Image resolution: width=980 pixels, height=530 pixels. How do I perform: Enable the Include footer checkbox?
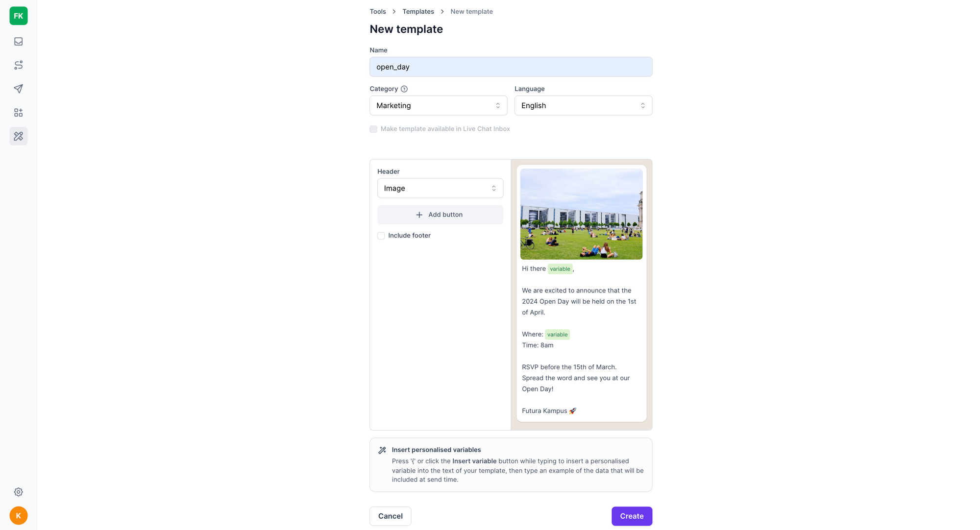coord(381,236)
